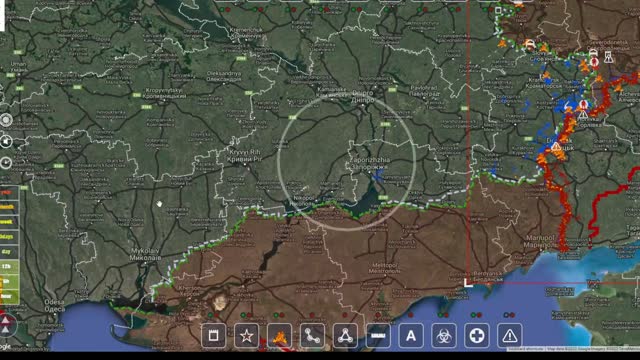This screenshot has height=360, width=640.
Task: Filter events to the last hour
Action: (9, 296)
